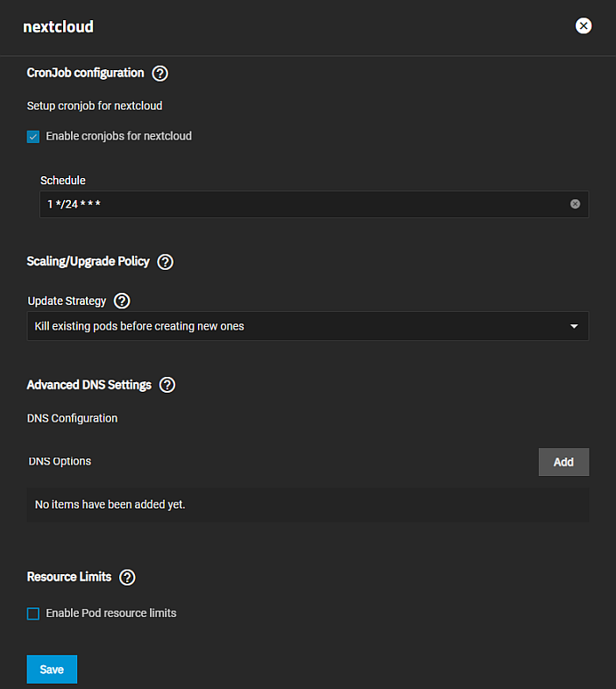The image size is (616, 689).
Task: Select the 'DNS Configuration' label
Action: coord(72,418)
